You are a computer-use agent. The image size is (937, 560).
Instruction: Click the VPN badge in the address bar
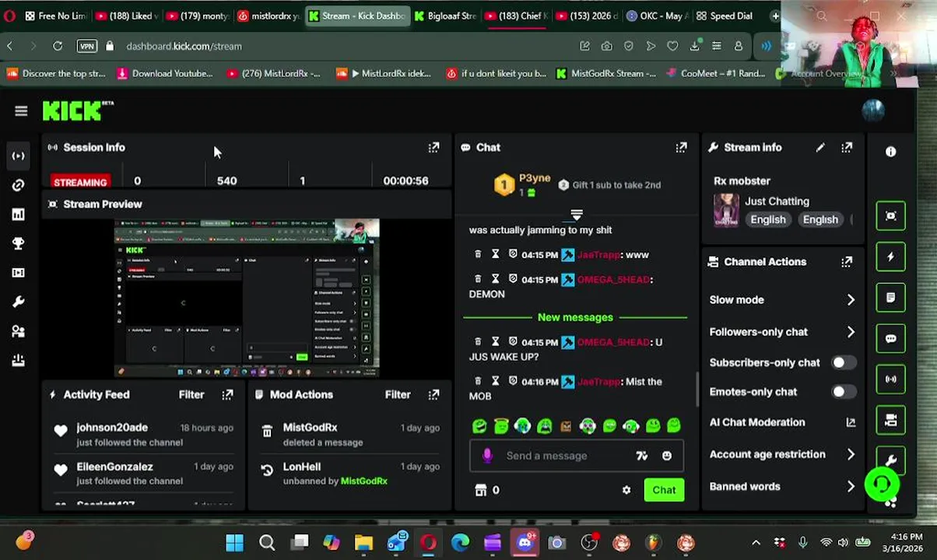click(87, 46)
